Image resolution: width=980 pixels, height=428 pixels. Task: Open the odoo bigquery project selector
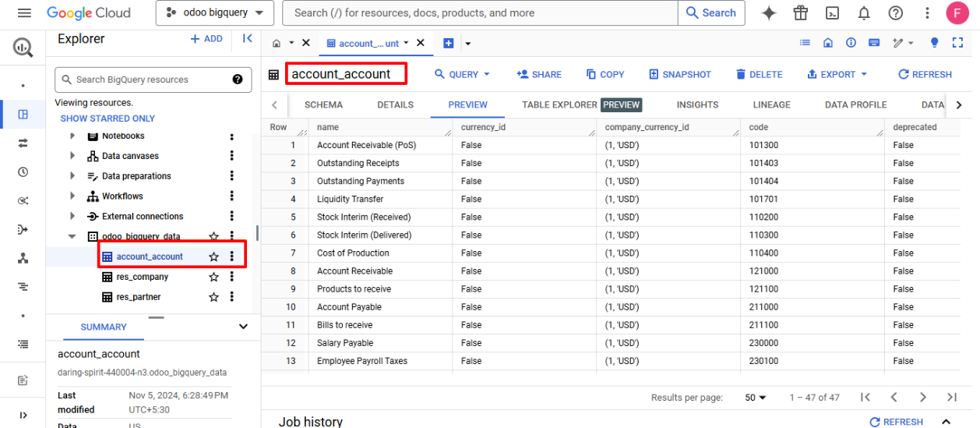[x=215, y=13]
